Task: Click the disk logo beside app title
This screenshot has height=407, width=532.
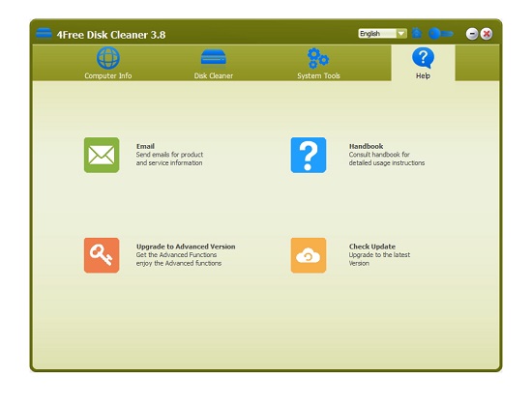Action: (44, 34)
